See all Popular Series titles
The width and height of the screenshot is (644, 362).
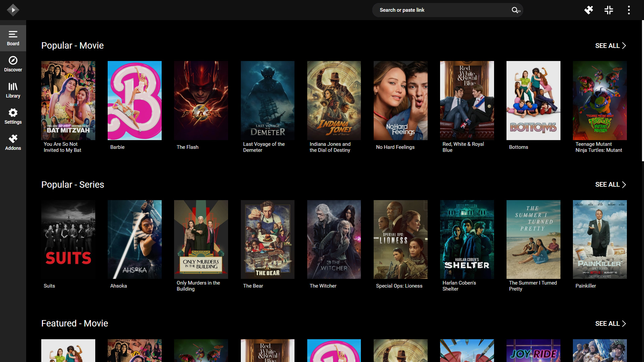610,185
